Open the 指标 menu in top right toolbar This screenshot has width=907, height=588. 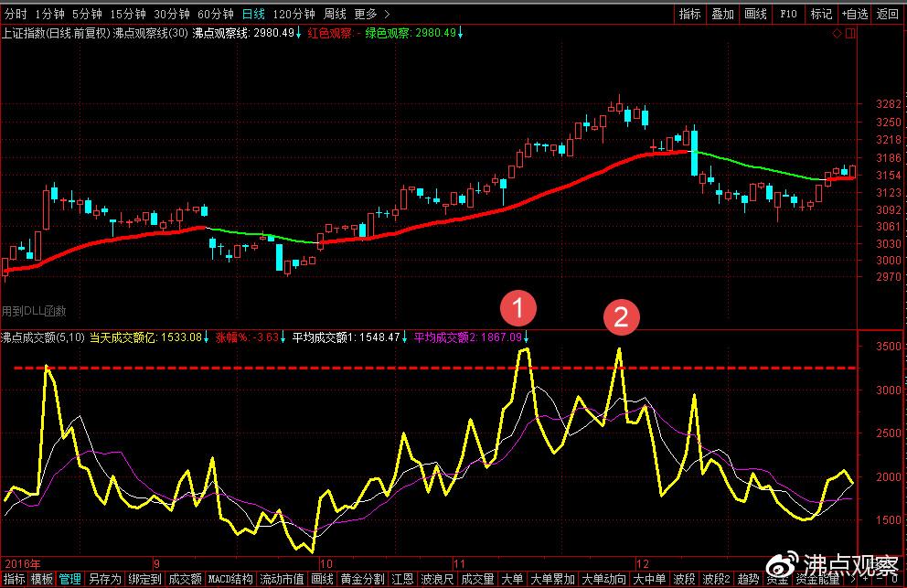coord(690,14)
